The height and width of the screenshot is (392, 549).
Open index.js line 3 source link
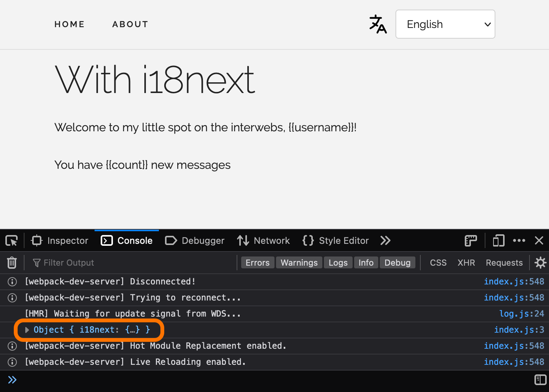pos(519,330)
